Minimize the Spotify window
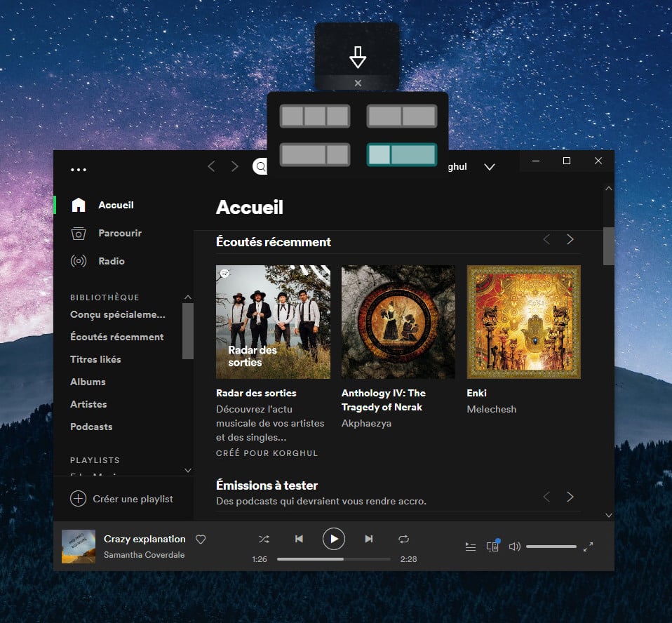Image resolution: width=672 pixels, height=623 pixels. point(536,161)
